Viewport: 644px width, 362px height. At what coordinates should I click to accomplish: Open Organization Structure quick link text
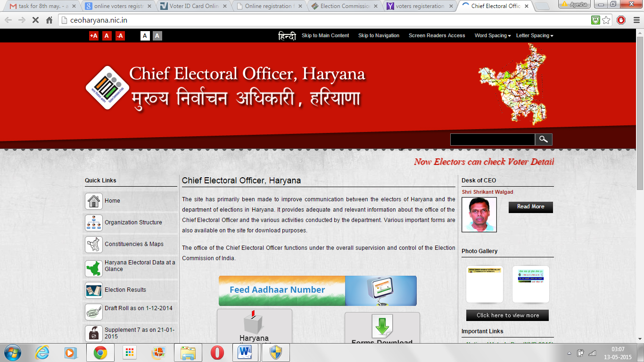point(133,222)
